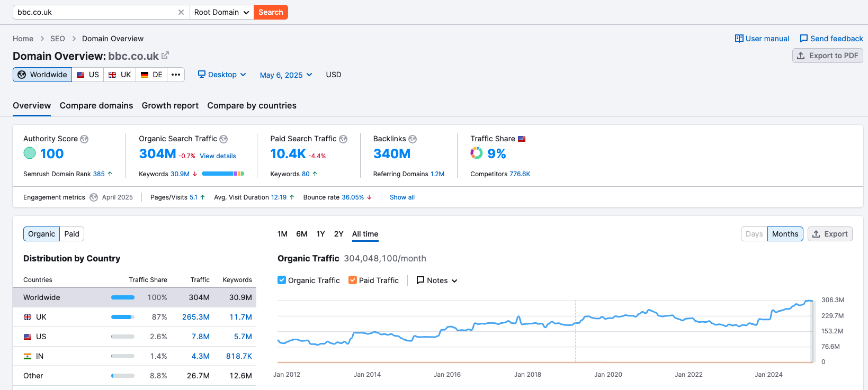868x390 pixels.
Task: Select the Organic distribution toggle
Action: pos(41,234)
